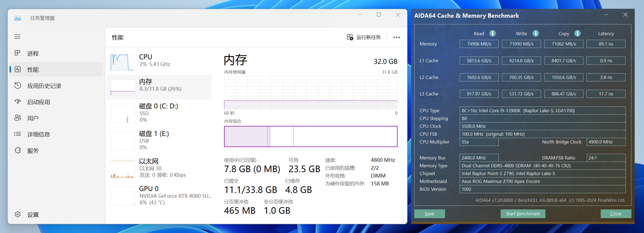
Task: Click Memory Copy 71062 MB/s field
Action: point(564,44)
